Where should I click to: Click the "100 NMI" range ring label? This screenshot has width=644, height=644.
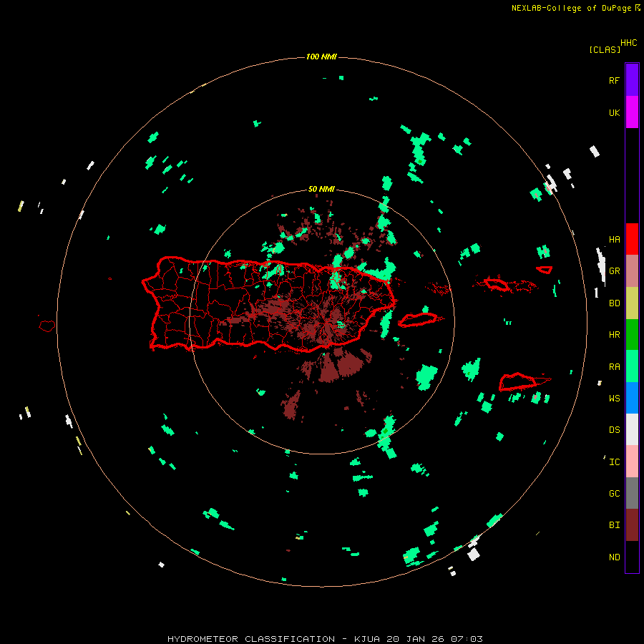click(x=321, y=57)
